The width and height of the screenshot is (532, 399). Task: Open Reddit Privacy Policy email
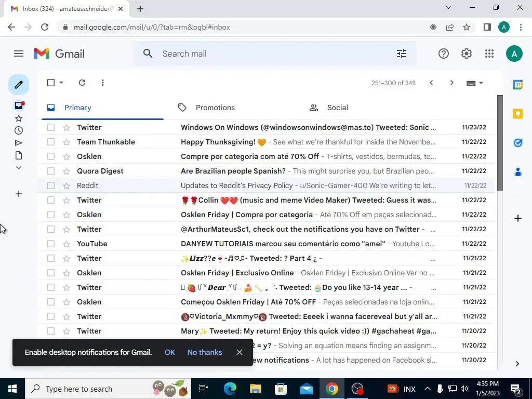tap(265, 185)
